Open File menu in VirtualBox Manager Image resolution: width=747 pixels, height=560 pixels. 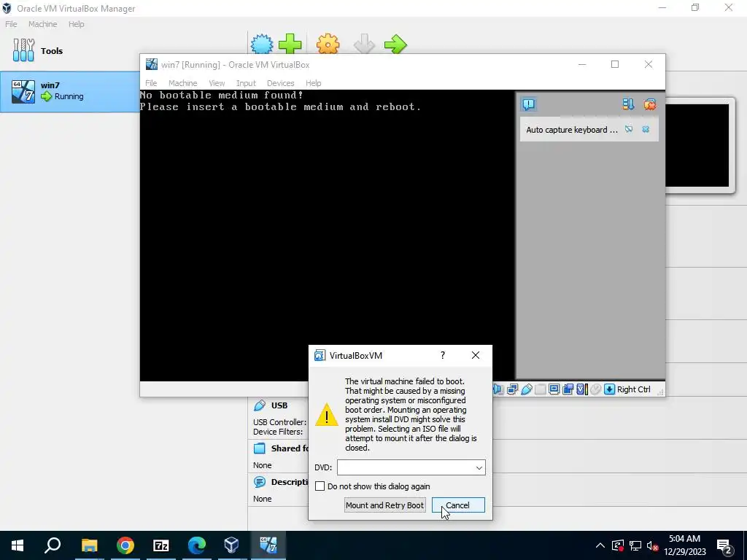tap(11, 24)
